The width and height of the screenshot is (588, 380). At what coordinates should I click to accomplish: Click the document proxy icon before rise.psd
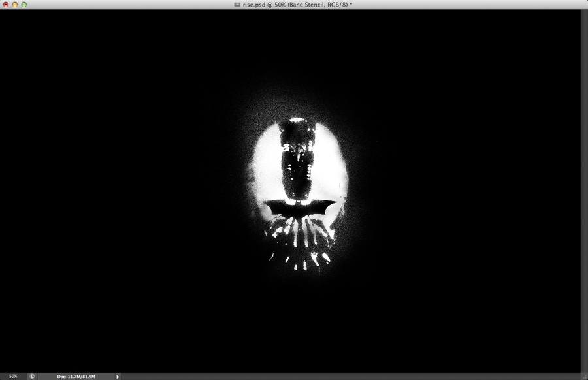tap(237, 5)
